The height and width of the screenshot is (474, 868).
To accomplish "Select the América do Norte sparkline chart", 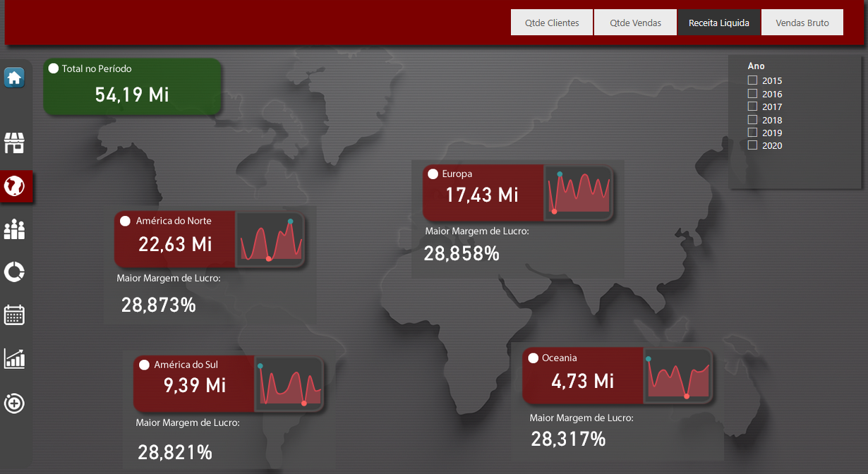I will click(x=270, y=240).
